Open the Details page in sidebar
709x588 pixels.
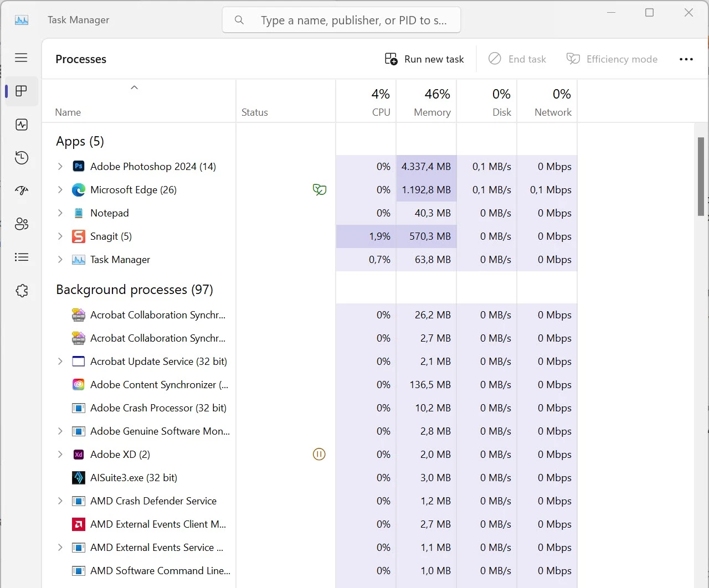[22, 257]
